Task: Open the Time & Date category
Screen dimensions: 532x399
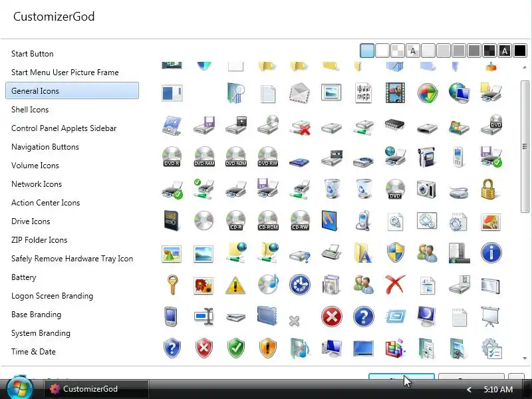Action: click(33, 352)
